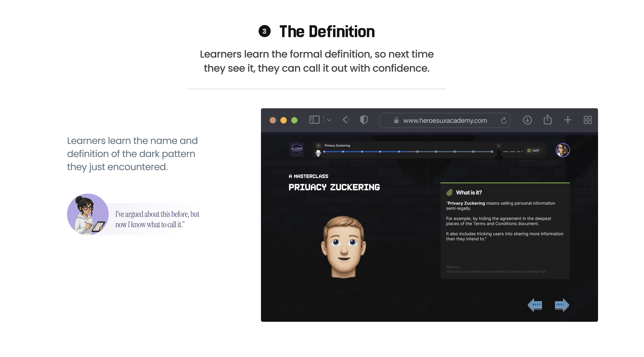Open the privacy shield report icon
This screenshot has height=357, width=644.
click(364, 120)
